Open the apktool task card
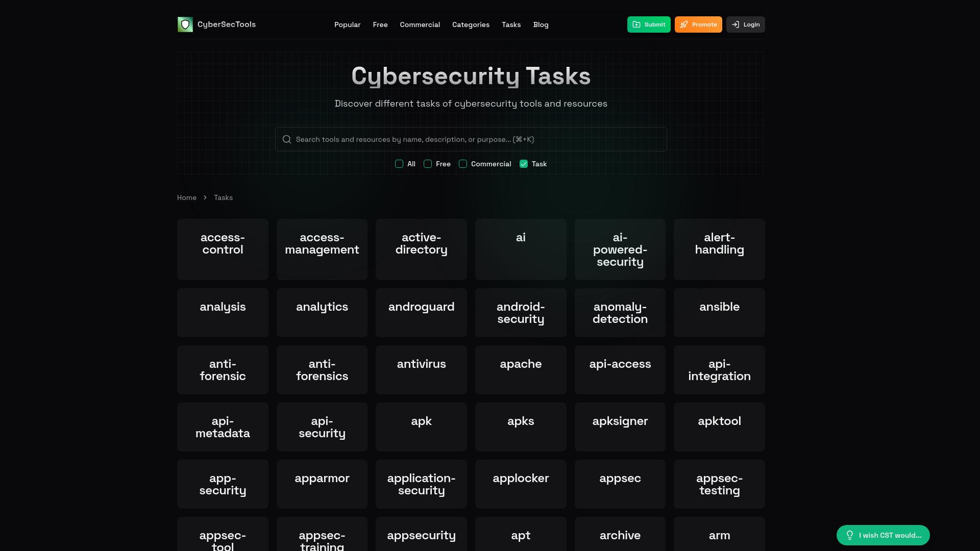 point(719,427)
